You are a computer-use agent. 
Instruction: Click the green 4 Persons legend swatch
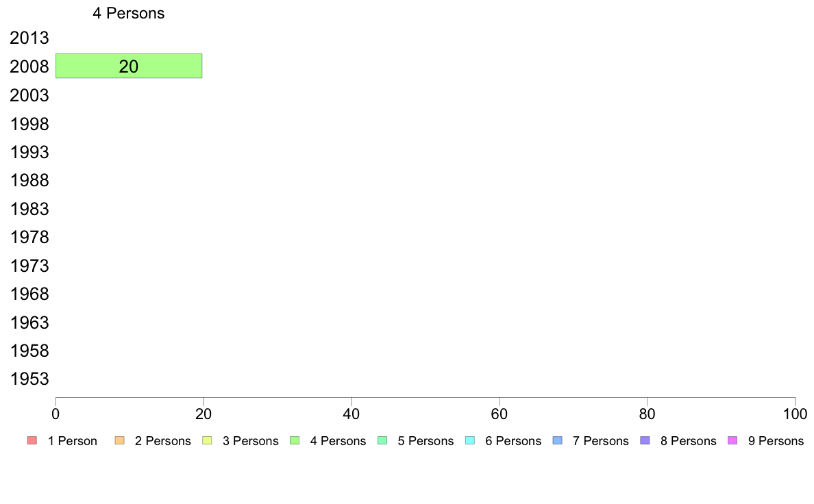[294, 440]
